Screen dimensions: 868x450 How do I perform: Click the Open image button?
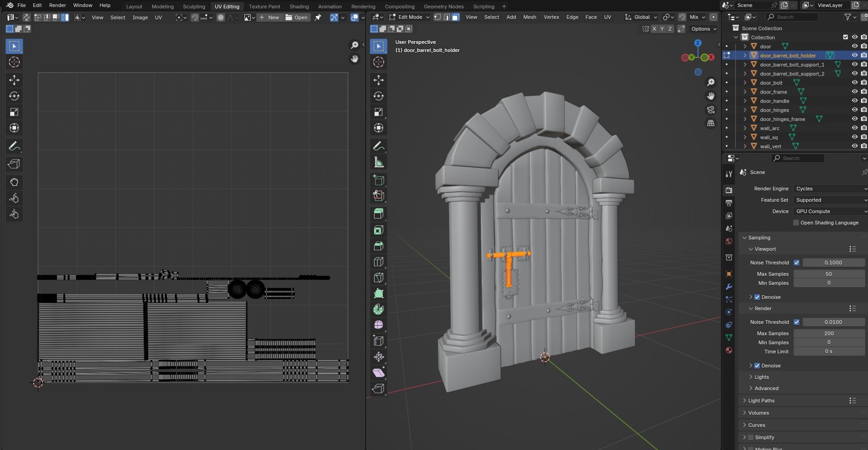tap(297, 17)
